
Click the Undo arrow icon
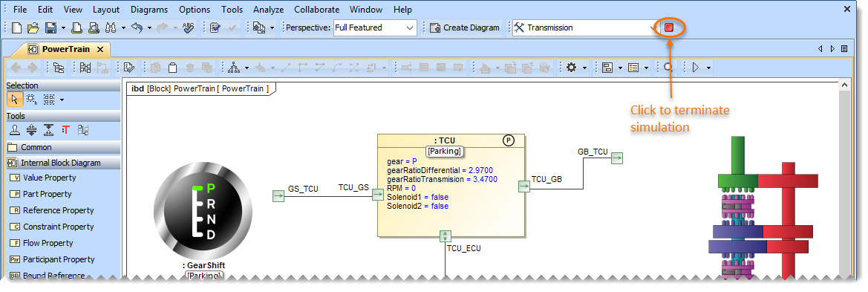137,27
